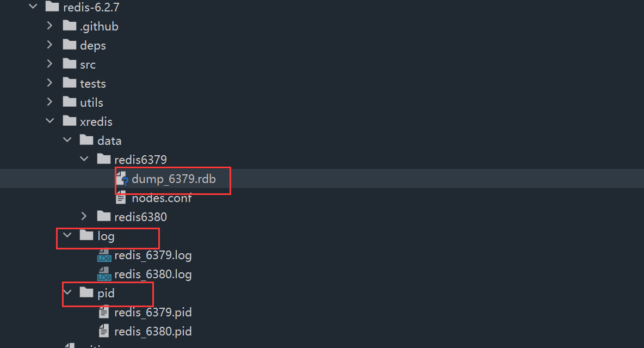This screenshot has width=644, height=348.
Task: Select the utils folder label
Action: tap(91, 102)
